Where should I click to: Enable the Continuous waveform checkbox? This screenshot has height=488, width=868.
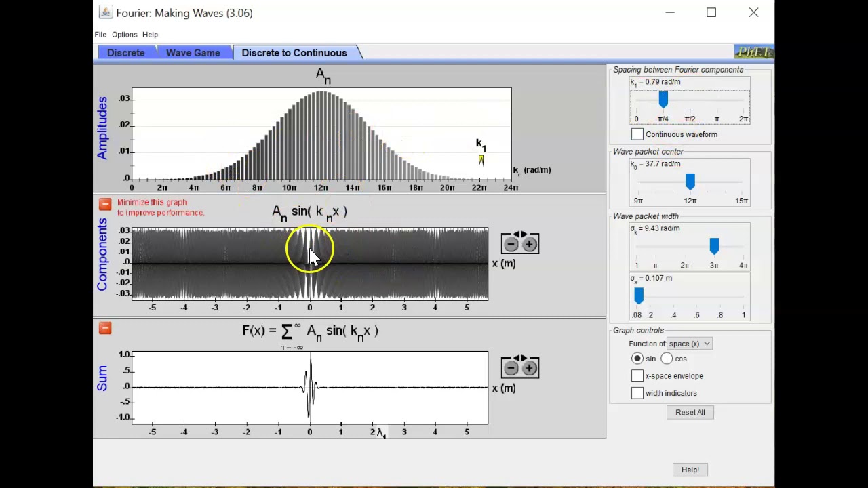click(x=637, y=134)
